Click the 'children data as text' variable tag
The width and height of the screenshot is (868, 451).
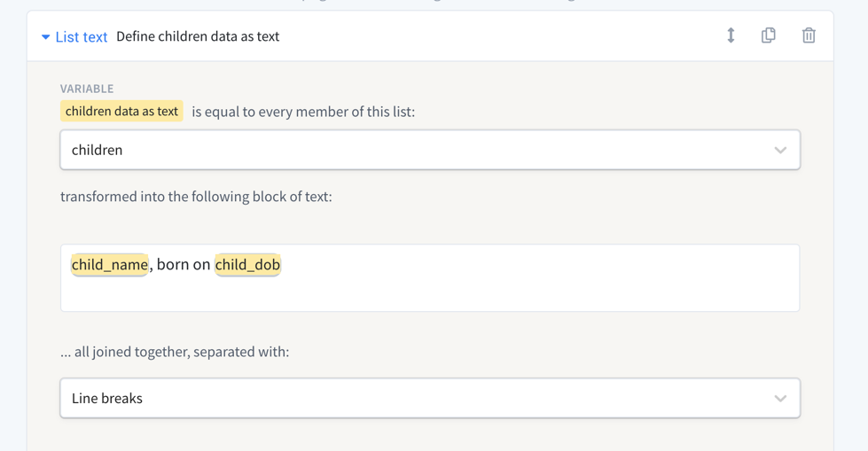tap(121, 111)
